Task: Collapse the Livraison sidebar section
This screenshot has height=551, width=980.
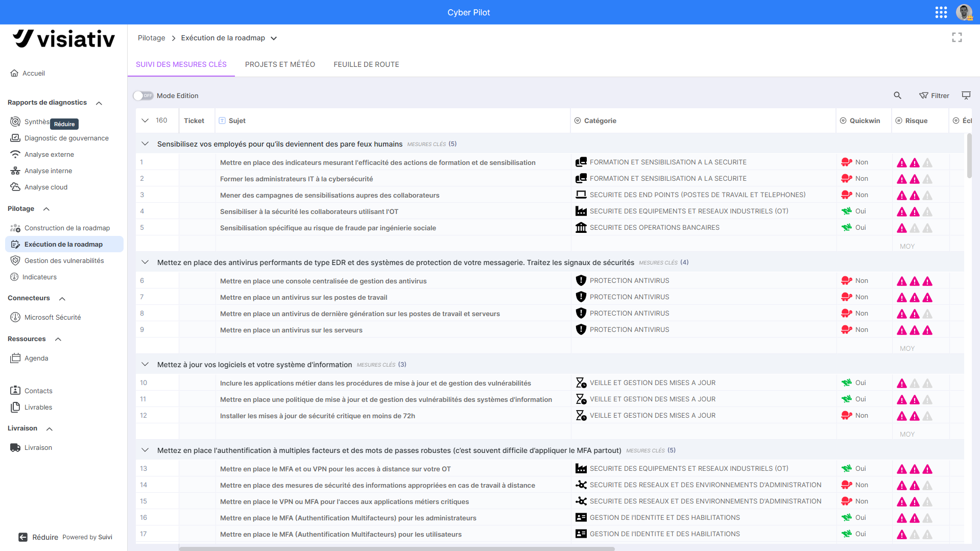Action: point(50,428)
